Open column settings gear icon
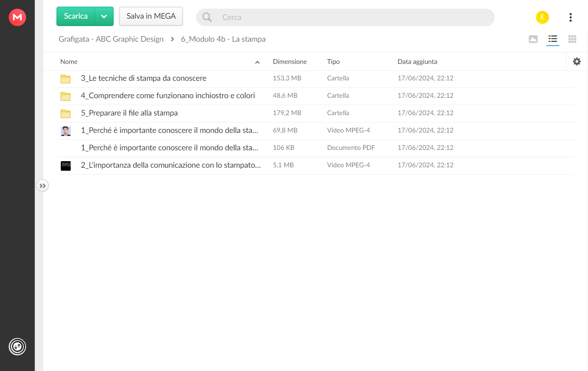 (577, 62)
